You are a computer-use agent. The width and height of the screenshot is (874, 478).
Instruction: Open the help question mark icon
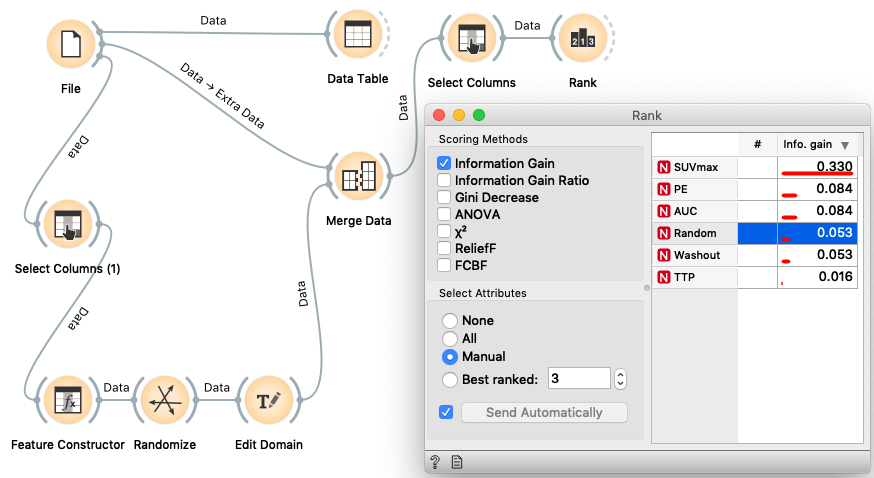coord(435,462)
